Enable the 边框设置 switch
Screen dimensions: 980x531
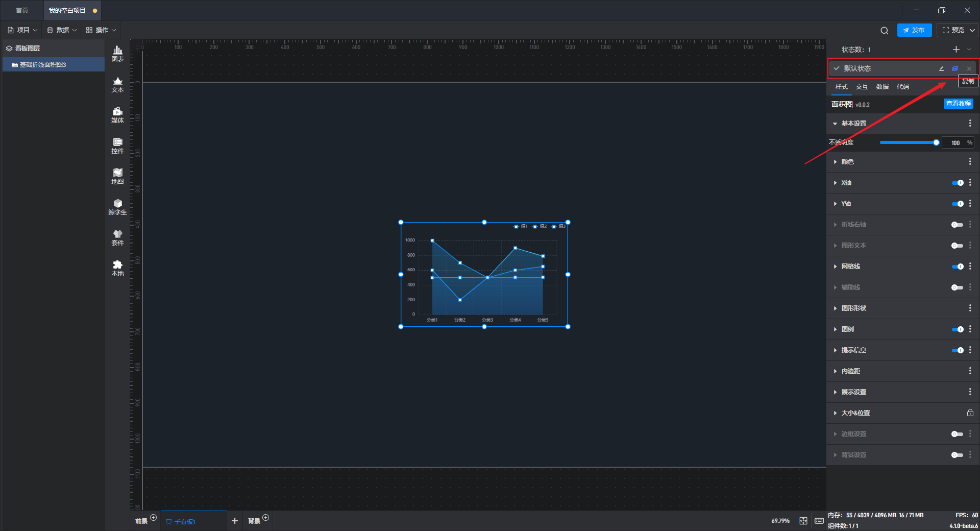click(958, 434)
